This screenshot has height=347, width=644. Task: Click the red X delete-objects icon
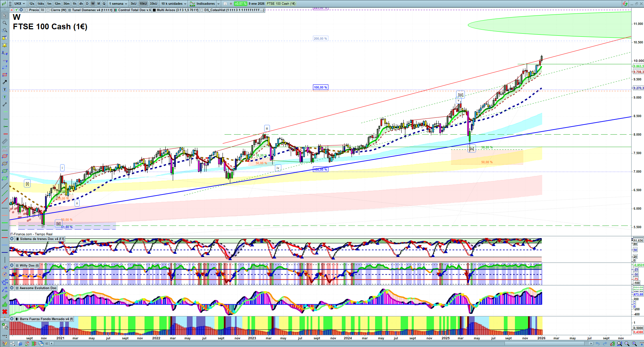pos(5,312)
